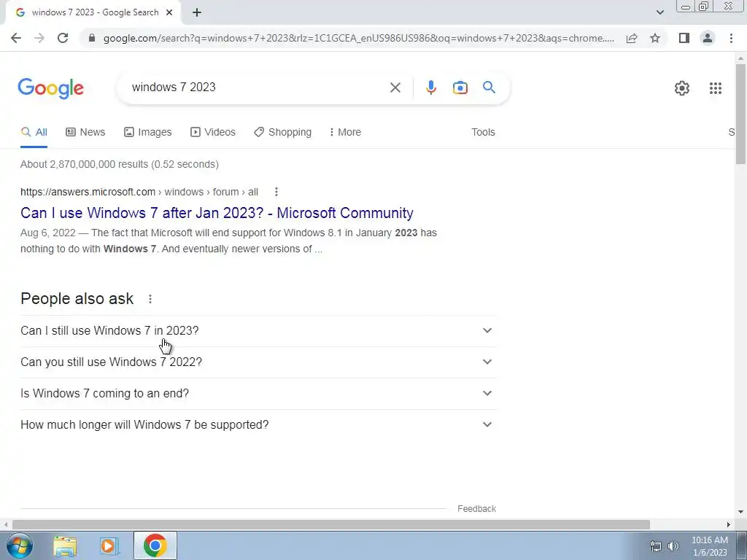Open the Chrome profile avatar
The width and height of the screenshot is (747, 560).
708,38
